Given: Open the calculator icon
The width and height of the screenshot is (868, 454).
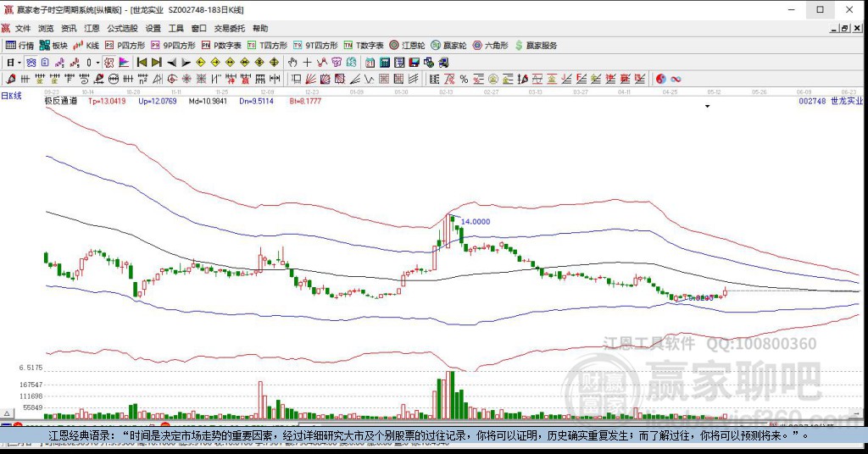Looking at the screenshot, I should pos(385,63).
